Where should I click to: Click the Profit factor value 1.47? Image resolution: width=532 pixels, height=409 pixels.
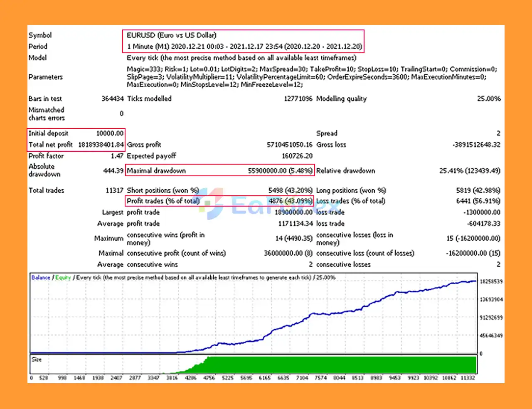pos(117,156)
